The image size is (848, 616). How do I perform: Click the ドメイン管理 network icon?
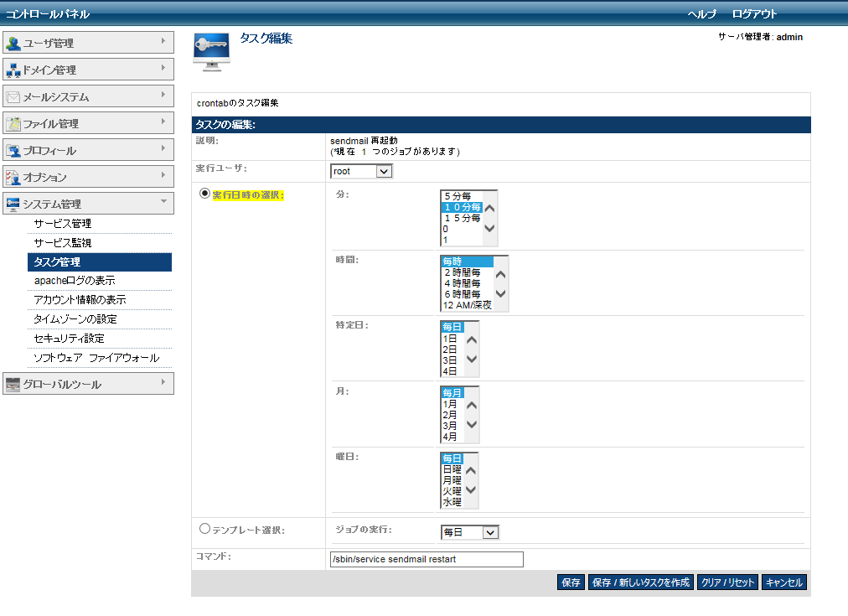pos(13,70)
